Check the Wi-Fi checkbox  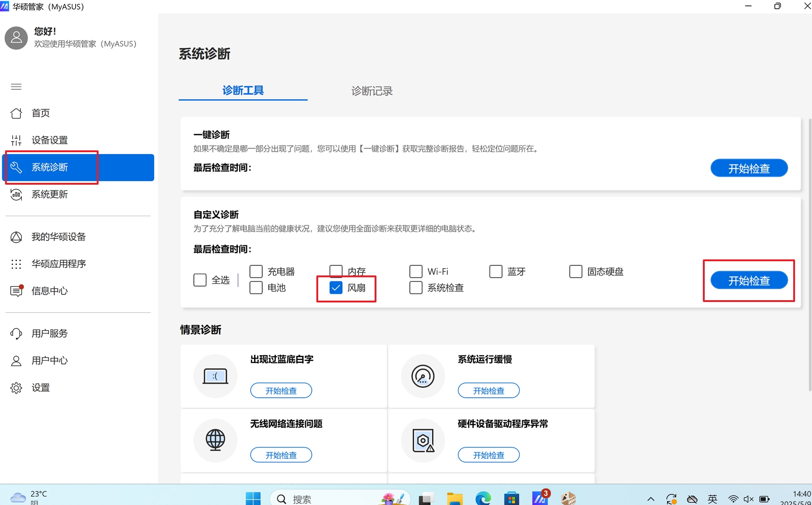416,271
